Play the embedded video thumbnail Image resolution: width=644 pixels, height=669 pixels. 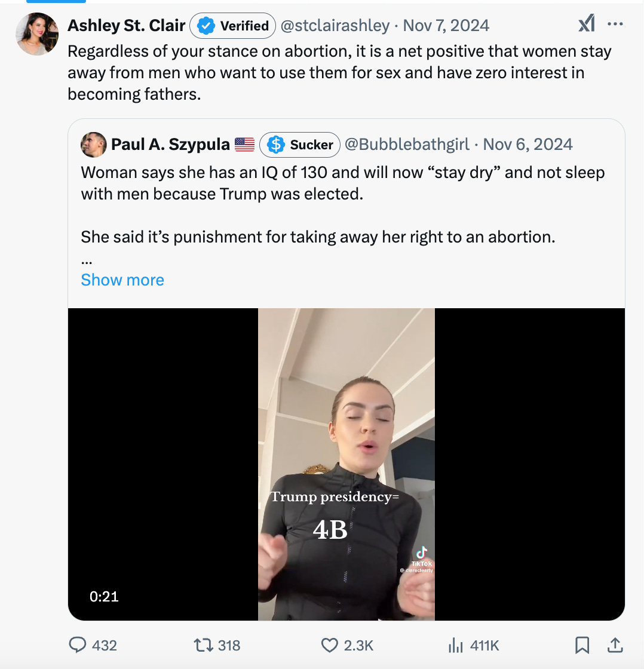pyautogui.click(x=346, y=464)
